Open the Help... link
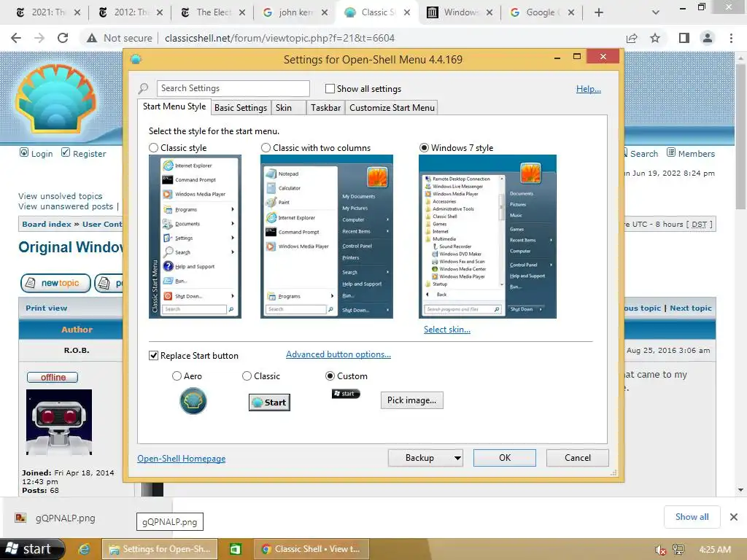747x560 pixels. pyautogui.click(x=589, y=88)
